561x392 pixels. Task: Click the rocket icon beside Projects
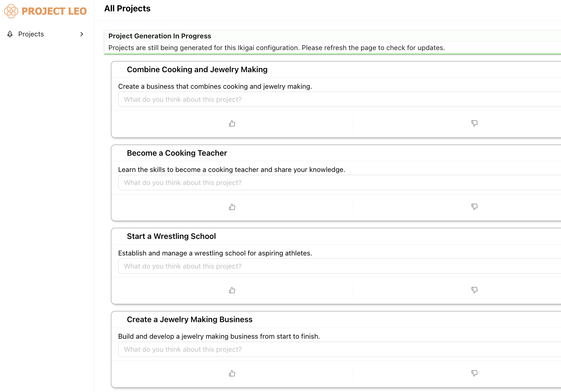10,34
